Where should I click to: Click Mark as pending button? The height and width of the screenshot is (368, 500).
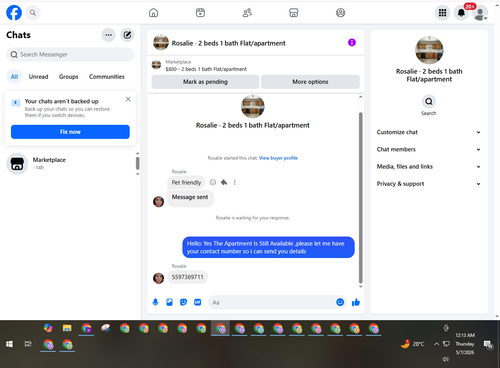pos(205,82)
